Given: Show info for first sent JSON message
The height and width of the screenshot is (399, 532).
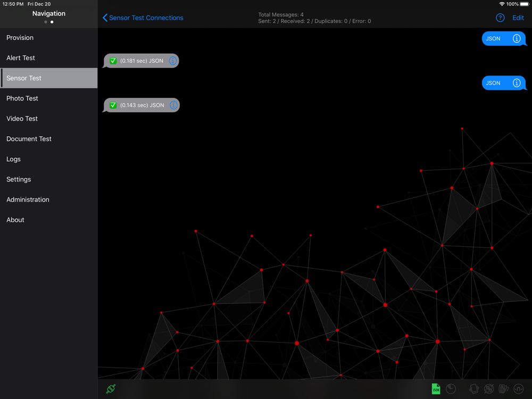Looking at the screenshot, I should point(517,39).
